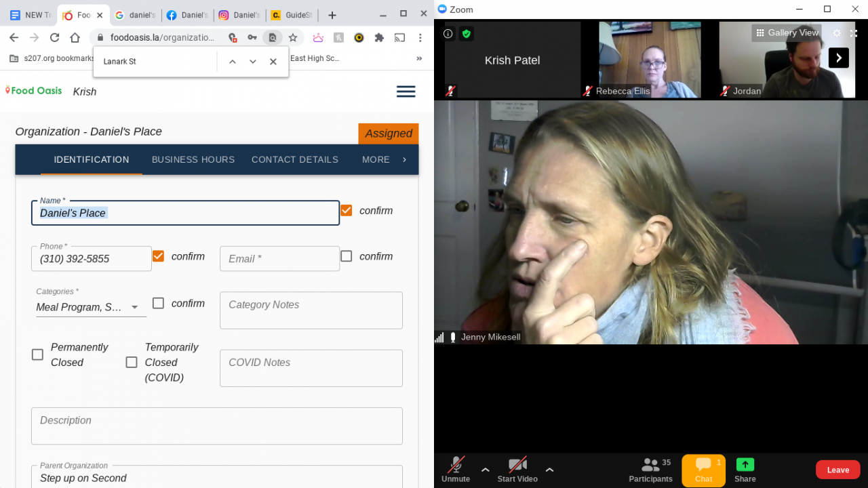The width and height of the screenshot is (868, 488).
Task: Click the yellow circle extension icon
Action: click(x=359, y=38)
